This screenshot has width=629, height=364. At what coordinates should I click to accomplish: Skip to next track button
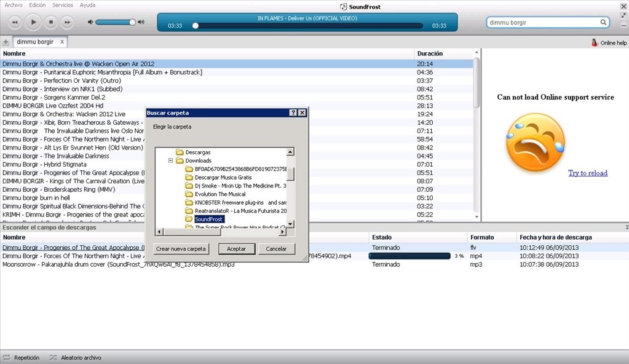coord(68,23)
